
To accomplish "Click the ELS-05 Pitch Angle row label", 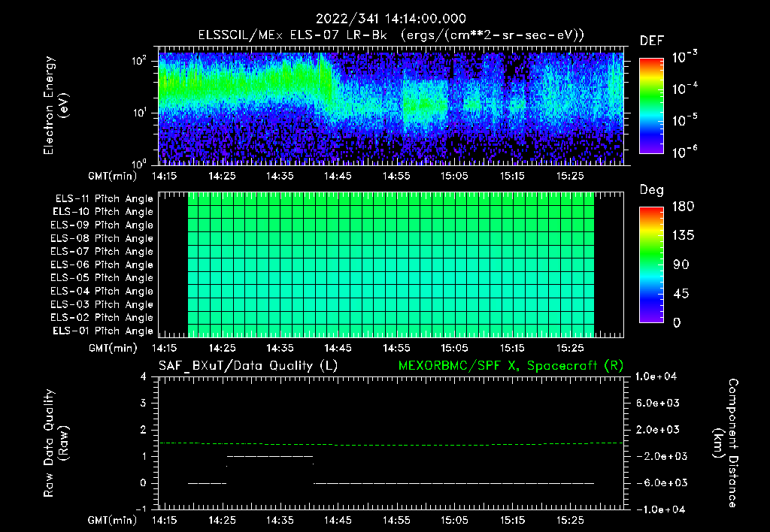I will tap(102, 278).
